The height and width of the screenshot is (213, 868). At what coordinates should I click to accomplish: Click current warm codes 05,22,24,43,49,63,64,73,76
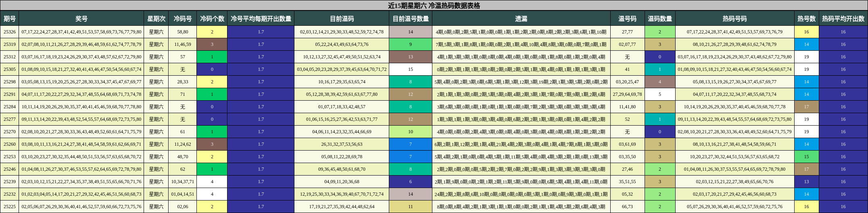click(342, 44)
